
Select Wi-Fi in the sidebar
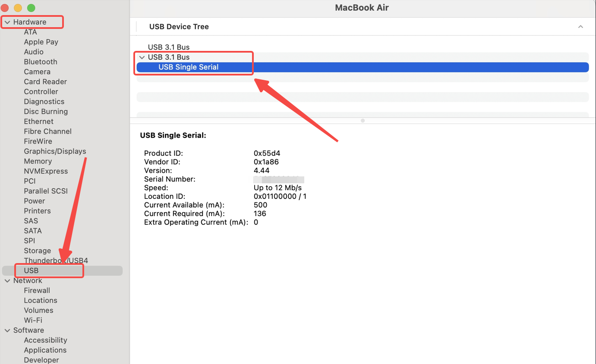coord(33,320)
